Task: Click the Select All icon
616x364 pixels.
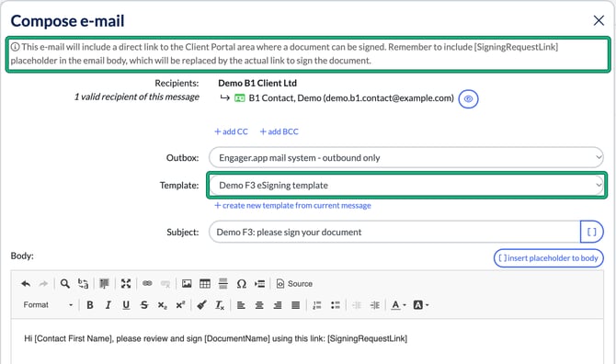Action: pos(104,283)
